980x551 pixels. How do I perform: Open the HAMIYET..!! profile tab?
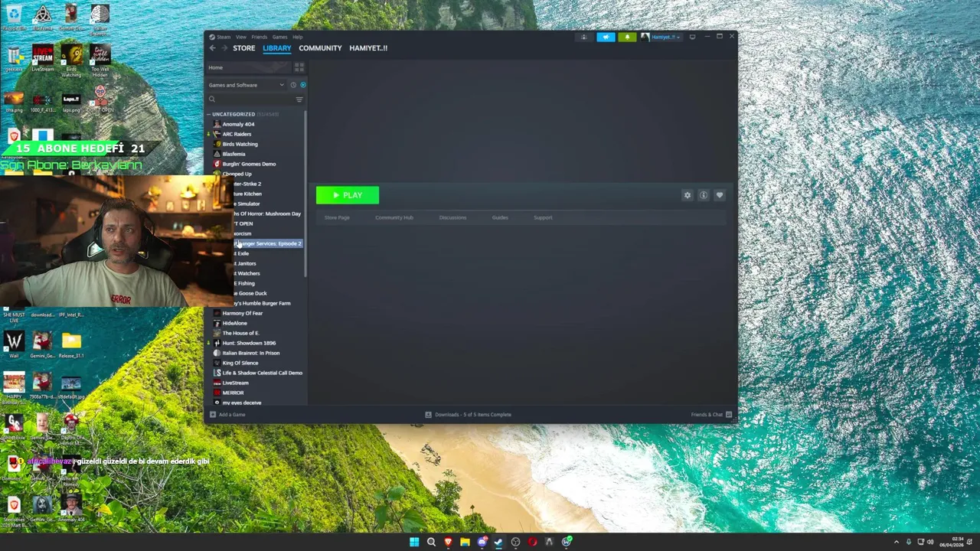(x=368, y=48)
